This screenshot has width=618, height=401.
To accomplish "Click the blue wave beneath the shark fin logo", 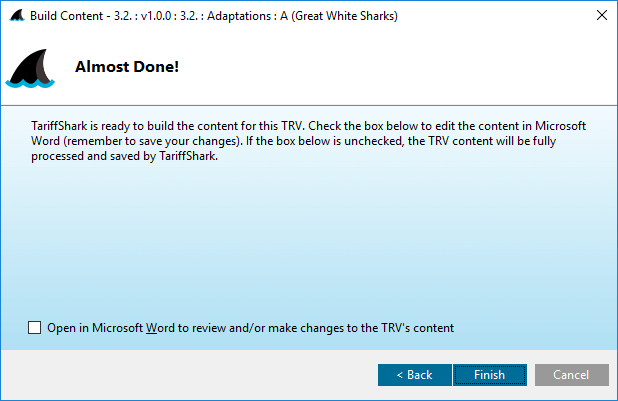I will tap(30, 83).
